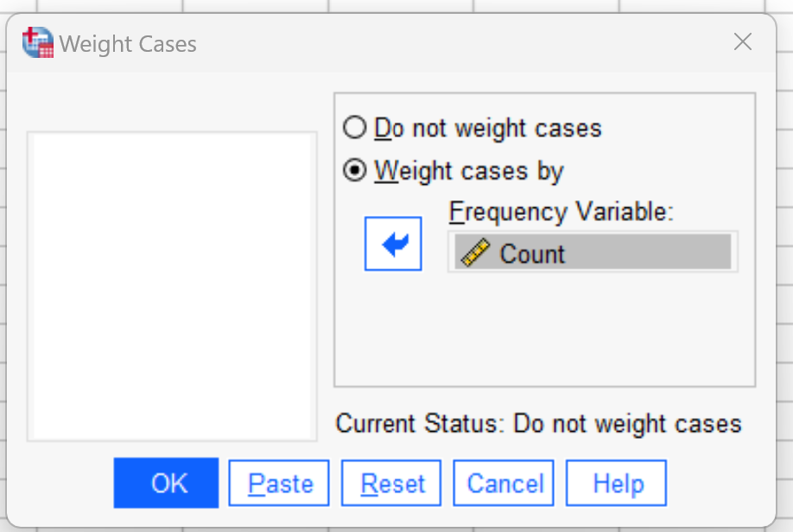The width and height of the screenshot is (793, 532).
Task: Select the Count variable in Frequency Variable box
Action: (x=593, y=252)
